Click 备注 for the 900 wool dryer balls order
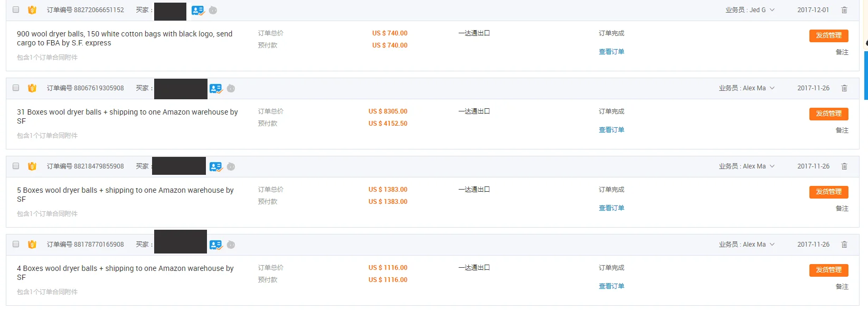The height and width of the screenshot is (310, 868). click(842, 52)
